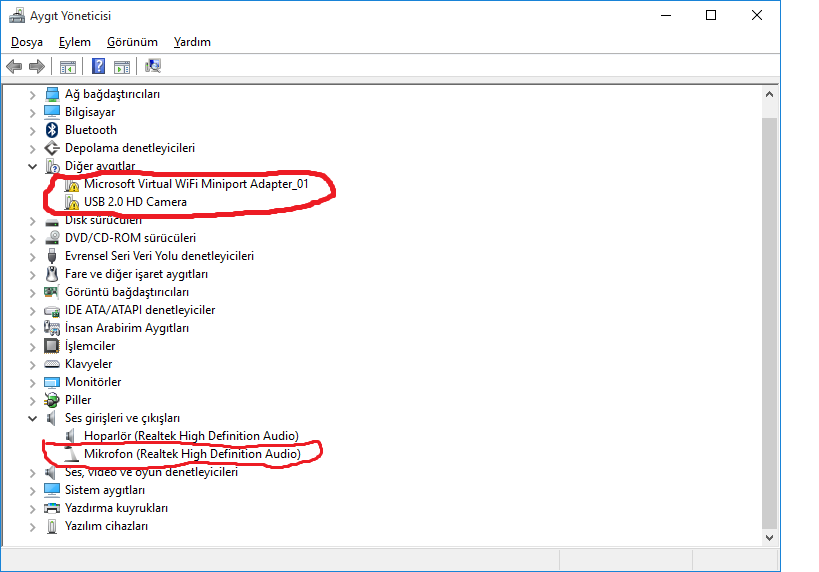819x572 pixels.
Task: Click the Klavyeler keyboard icon
Action: click(x=52, y=364)
